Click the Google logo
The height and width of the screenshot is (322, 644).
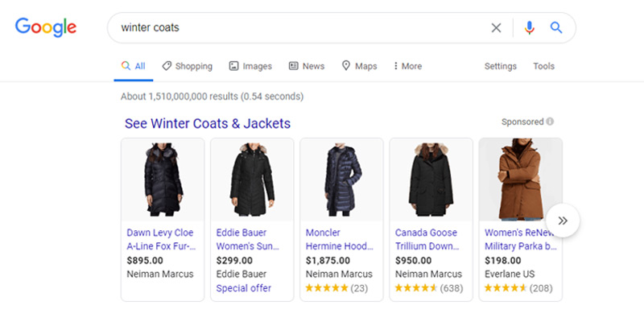46,27
